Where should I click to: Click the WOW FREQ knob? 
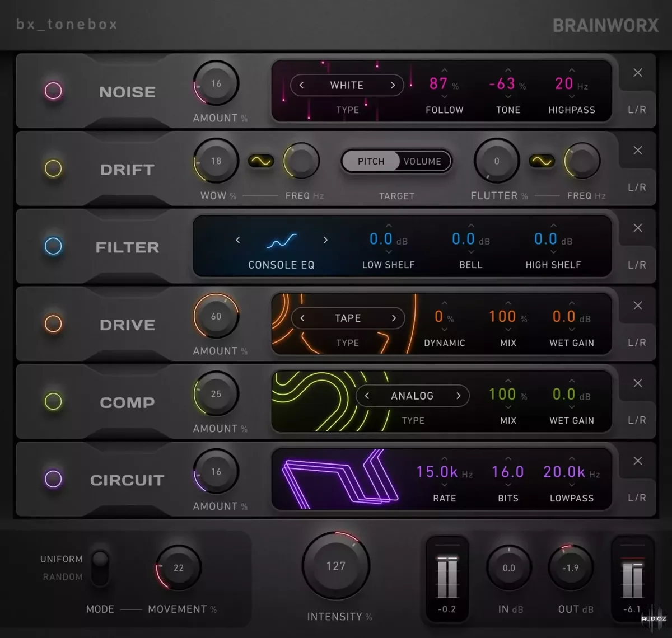point(301,161)
